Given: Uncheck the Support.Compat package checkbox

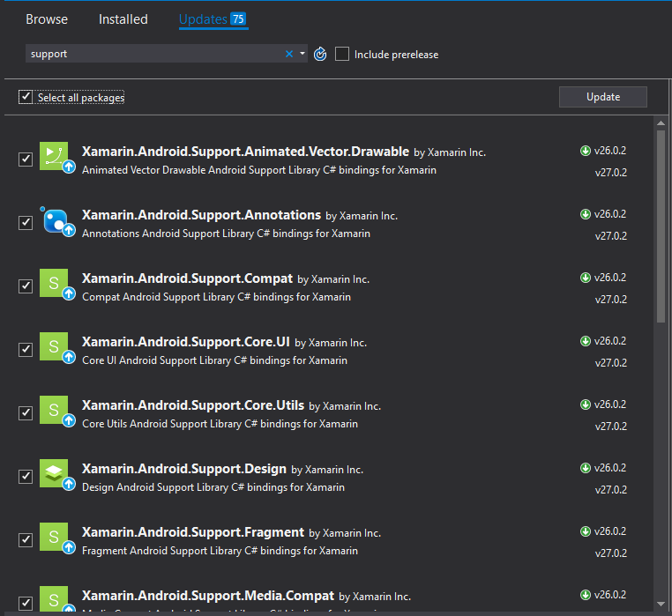Looking at the screenshot, I should [x=26, y=286].
